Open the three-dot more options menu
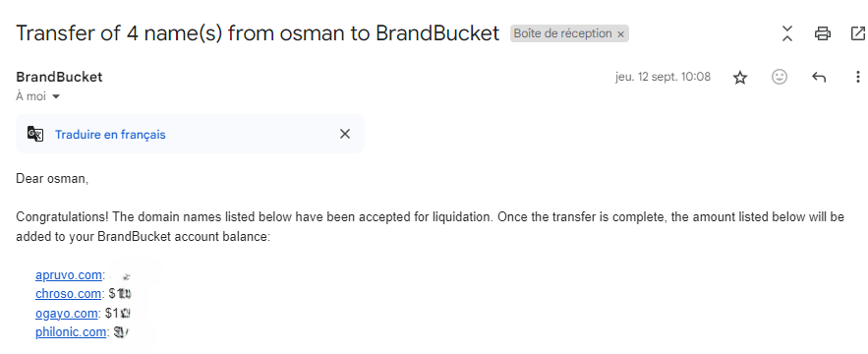 pyautogui.click(x=857, y=77)
